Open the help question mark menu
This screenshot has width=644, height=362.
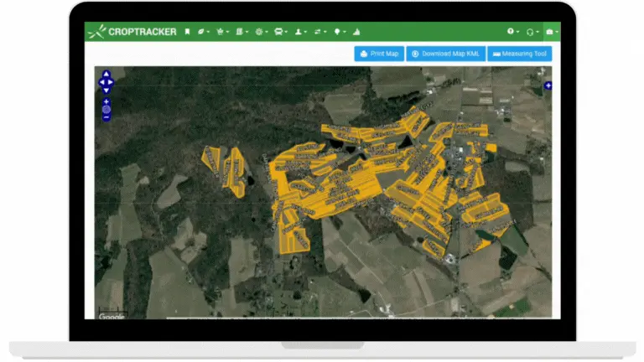pos(513,31)
